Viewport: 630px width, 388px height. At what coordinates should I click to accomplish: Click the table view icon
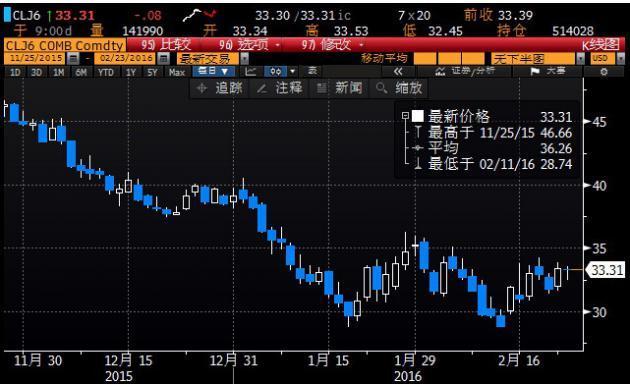coord(313,71)
